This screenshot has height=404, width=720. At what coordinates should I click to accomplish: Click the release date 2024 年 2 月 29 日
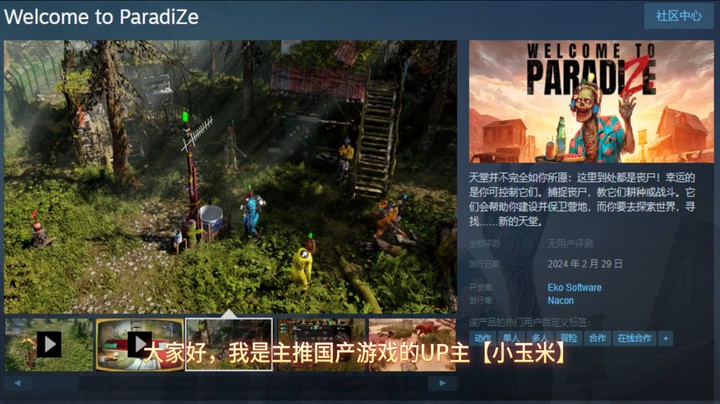tap(585, 264)
